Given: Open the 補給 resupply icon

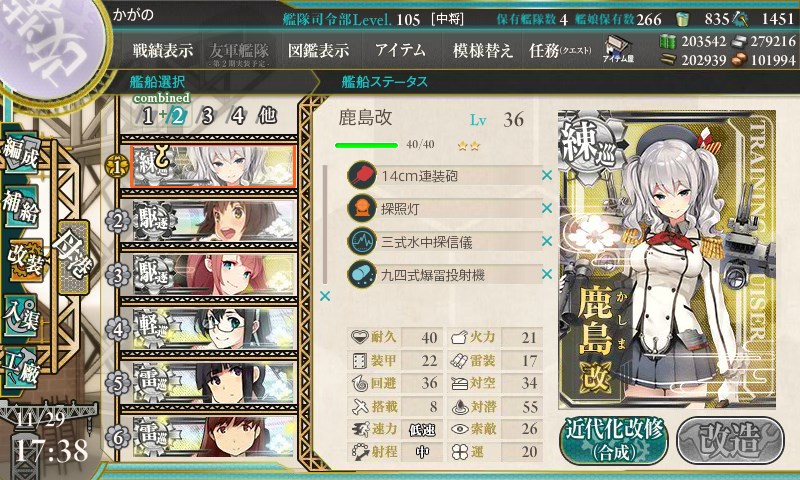Looking at the screenshot, I should [x=21, y=206].
